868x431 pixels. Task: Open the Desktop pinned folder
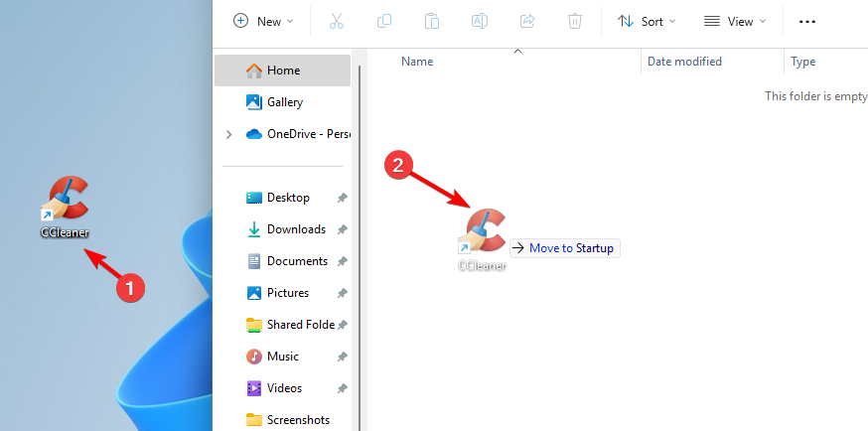277,198
